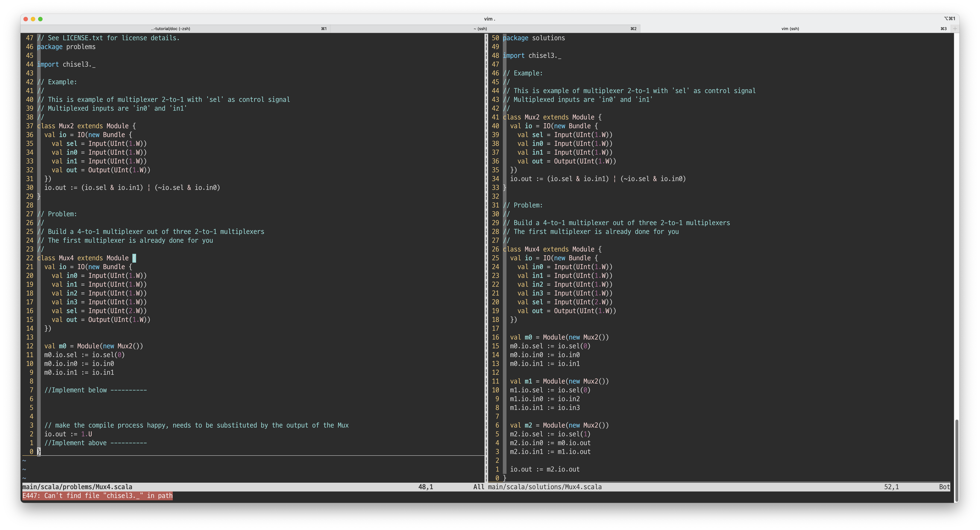Place cursor on 'package solutions' line
Viewport: 980px width, 530px height.
click(534, 38)
